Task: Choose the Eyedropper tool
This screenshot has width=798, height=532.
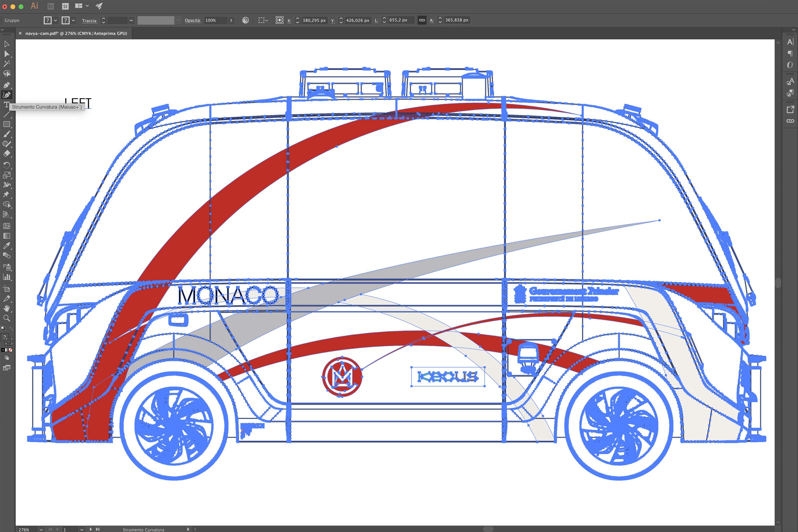Action: pos(6,246)
